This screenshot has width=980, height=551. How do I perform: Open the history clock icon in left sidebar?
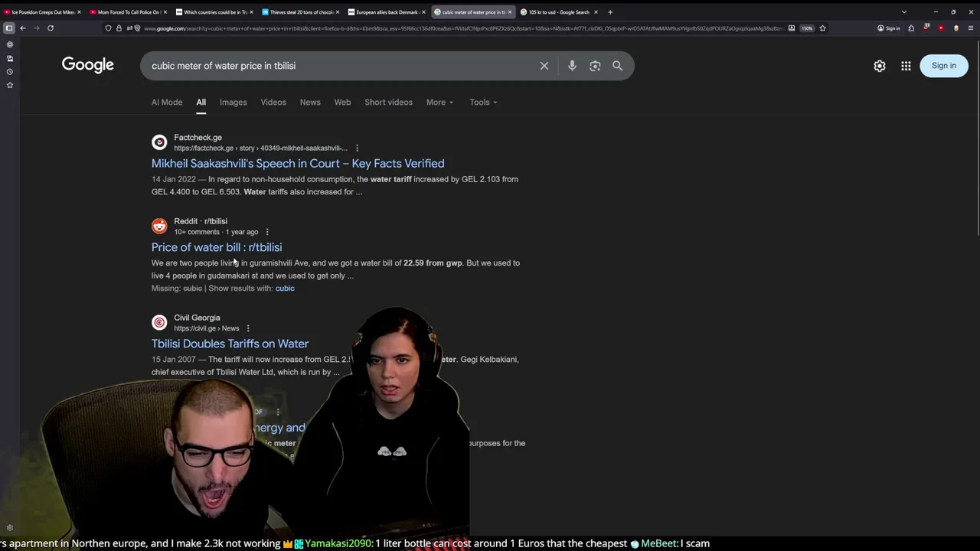(10, 72)
